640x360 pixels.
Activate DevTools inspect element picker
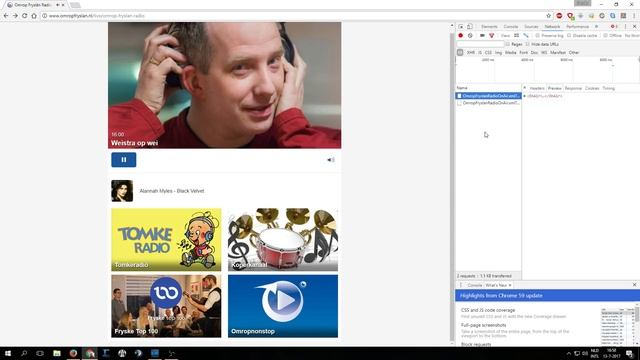pyautogui.click(x=461, y=27)
